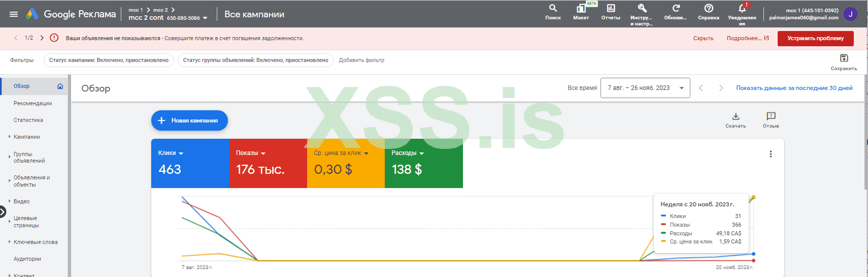The width and height of the screenshot is (868, 277).
Task: Expand the Ключевые слова section
Action: tap(10, 242)
